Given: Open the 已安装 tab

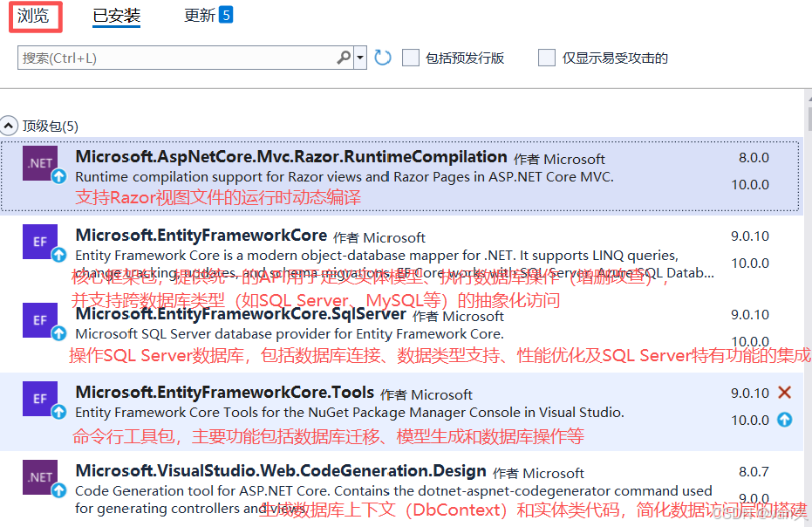Looking at the screenshot, I should (117, 16).
